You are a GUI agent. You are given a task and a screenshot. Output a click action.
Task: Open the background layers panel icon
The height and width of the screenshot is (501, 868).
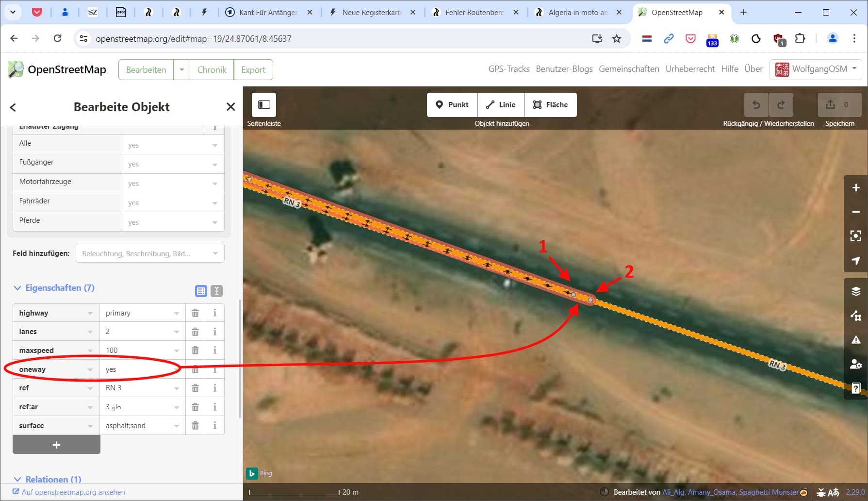(x=856, y=291)
